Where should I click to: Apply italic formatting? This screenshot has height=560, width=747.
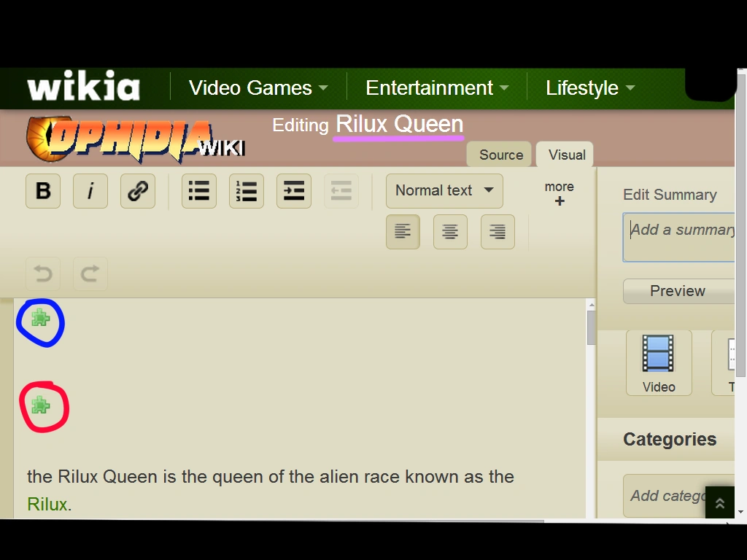(x=90, y=190)
